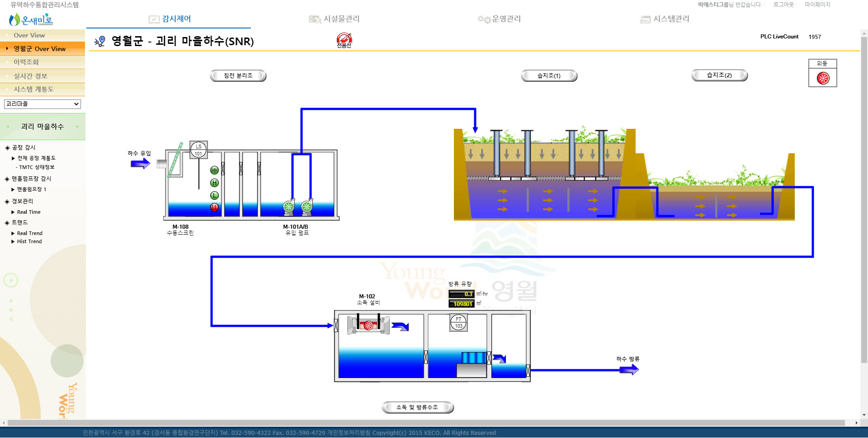Click the 온새미로 logo
This screenshot has height=438, width=868.
tap(31, 19)
